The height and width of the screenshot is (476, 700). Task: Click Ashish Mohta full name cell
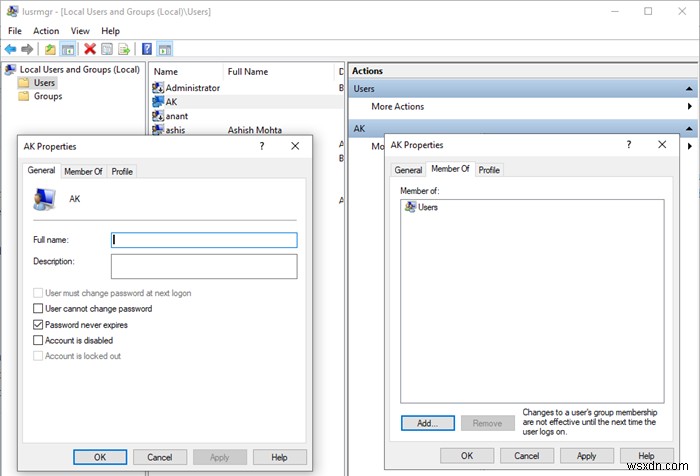click(x=254, y=130)
